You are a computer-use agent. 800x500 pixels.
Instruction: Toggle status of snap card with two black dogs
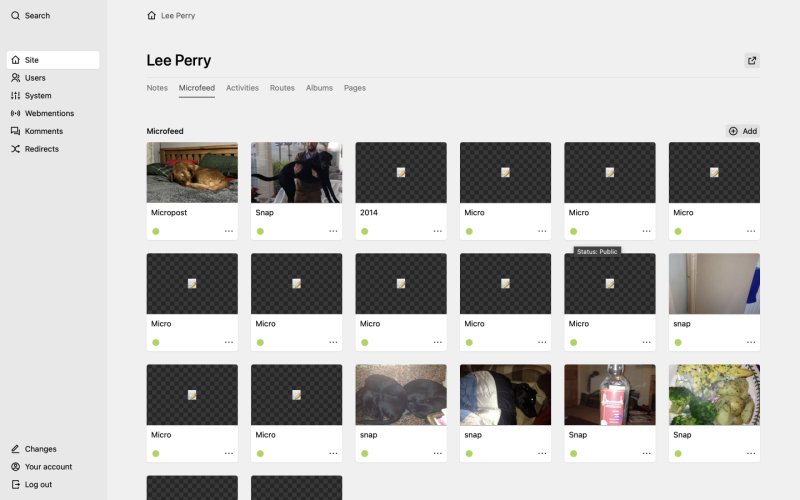[x=365, y=454]
